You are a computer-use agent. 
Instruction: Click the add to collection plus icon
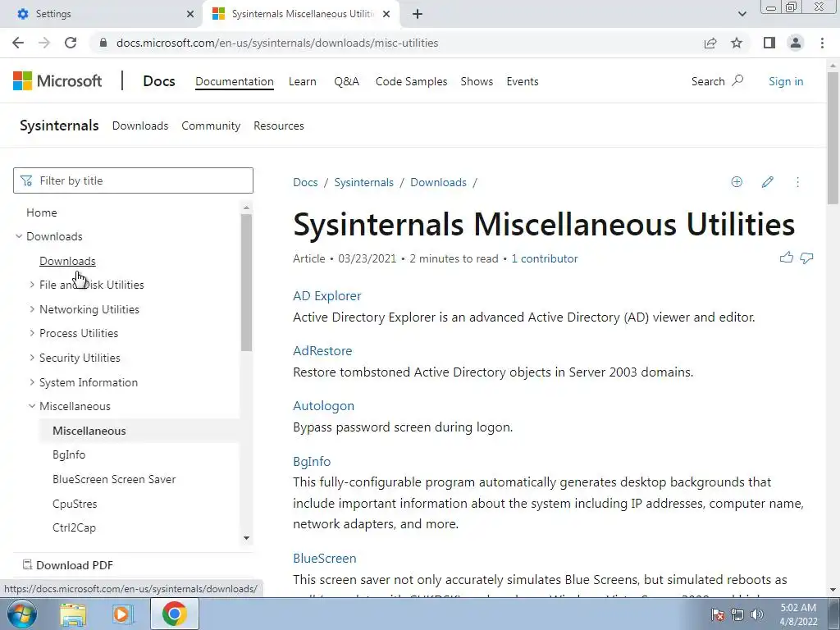[x=737, y=182]
